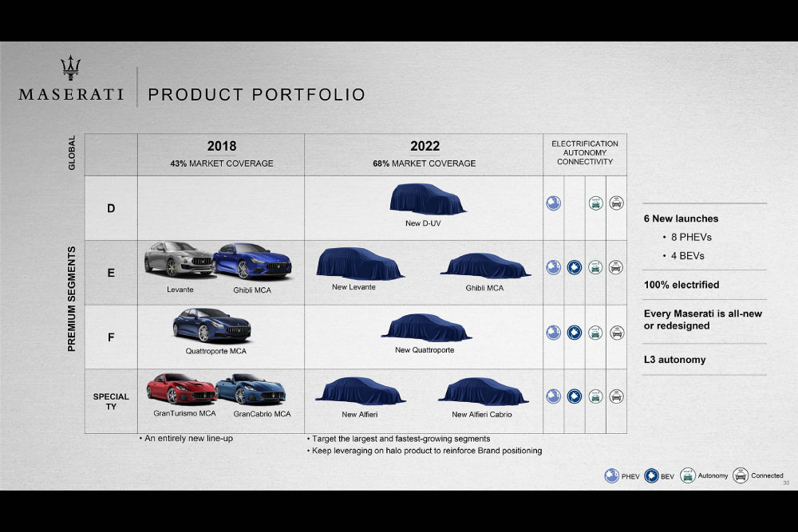Select the covered New Alfieri Cabrio image
The width and height of the screenshot is (798, 532).
point(484,391)
